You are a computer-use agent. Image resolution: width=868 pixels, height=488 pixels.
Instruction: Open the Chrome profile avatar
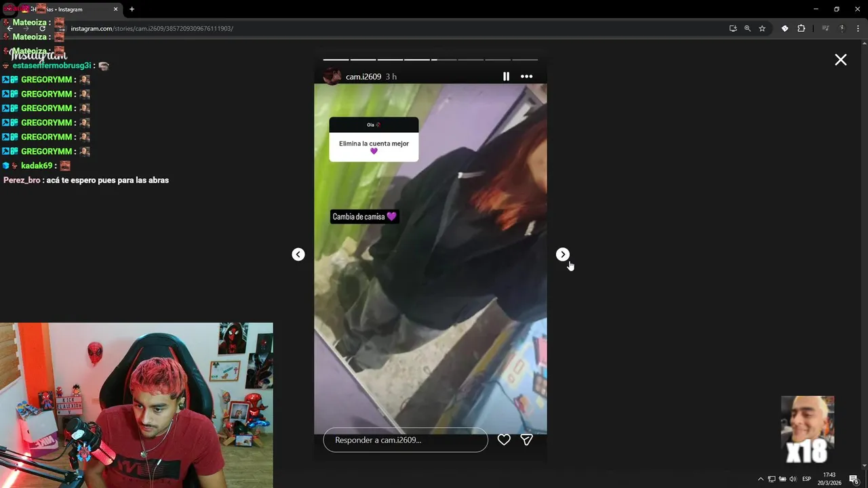point(842,28)
